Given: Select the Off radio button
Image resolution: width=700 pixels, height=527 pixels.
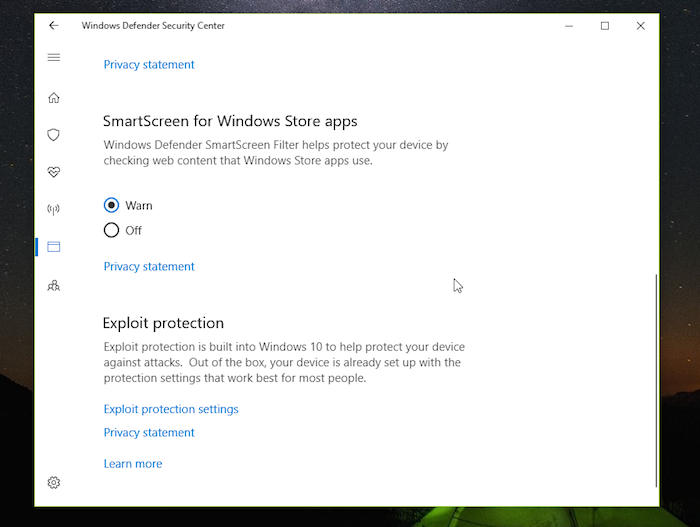Looking at the screenshot, I should [111, 230].
